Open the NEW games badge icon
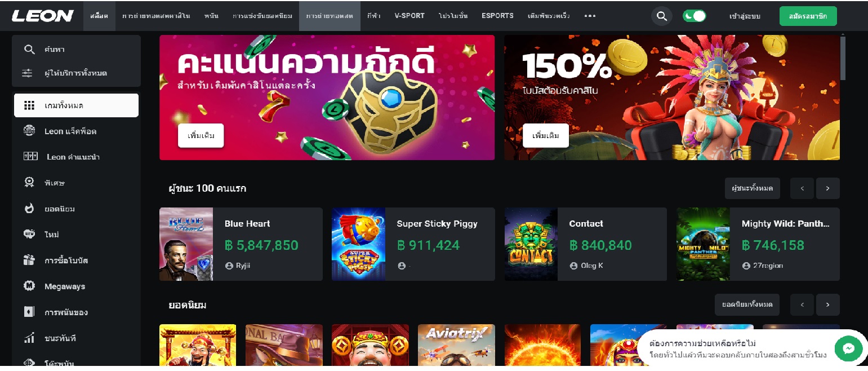Viewport: 868px width, 371px height. (x=29, y=234)
